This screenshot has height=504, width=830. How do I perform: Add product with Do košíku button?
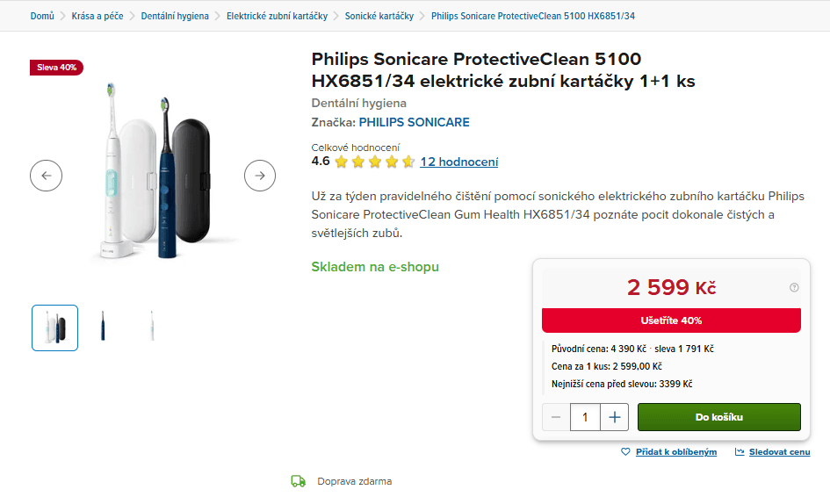[x=718, y=417]
